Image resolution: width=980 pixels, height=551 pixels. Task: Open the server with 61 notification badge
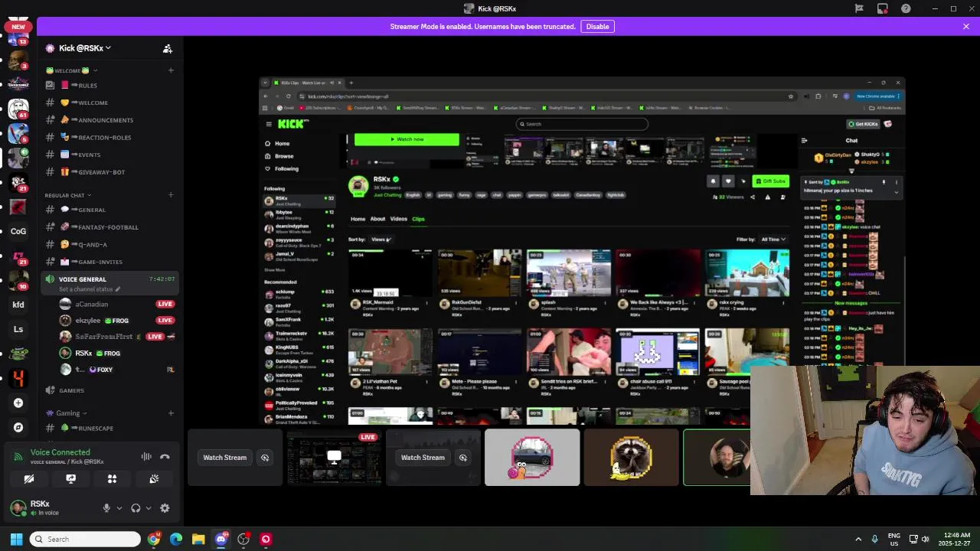[18, 109]
